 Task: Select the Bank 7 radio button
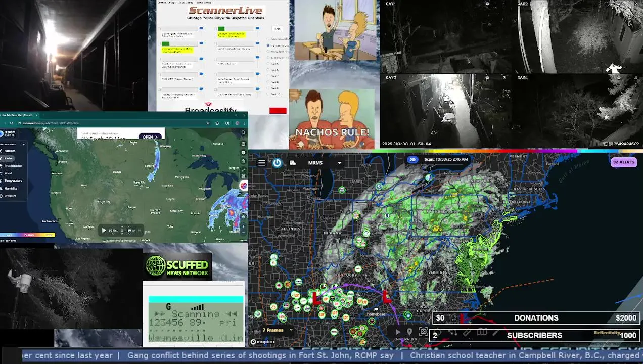[268, 76]
